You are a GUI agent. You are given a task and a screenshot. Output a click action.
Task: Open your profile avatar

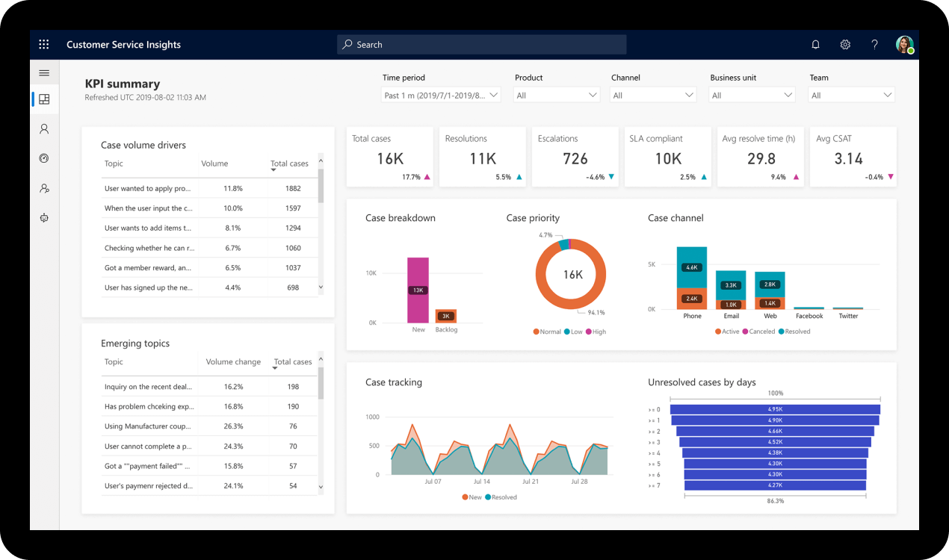(904, 44)
